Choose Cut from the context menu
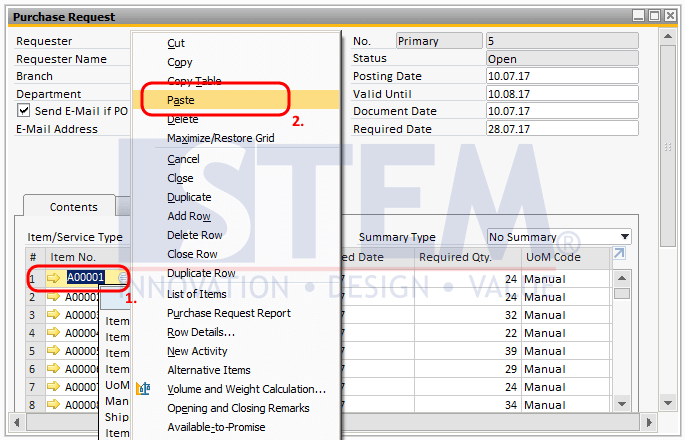Screen dimensions: 685x440 (176, 43)
